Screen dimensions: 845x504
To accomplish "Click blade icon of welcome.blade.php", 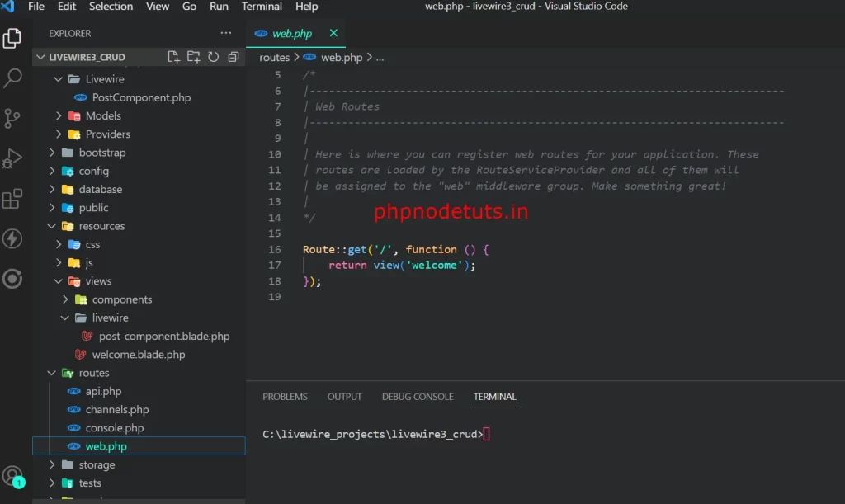I will pyautogui.click(x=80, y=355).
